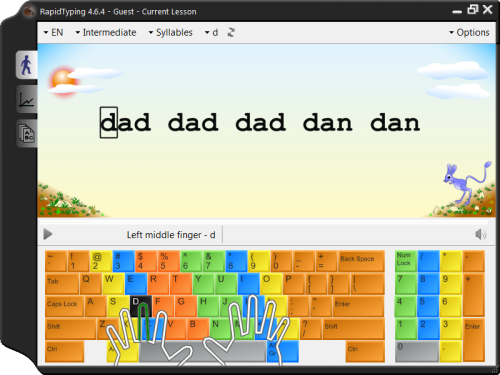
Task: Click the green H key on virtual keyboard
Action: coord(208,306)
